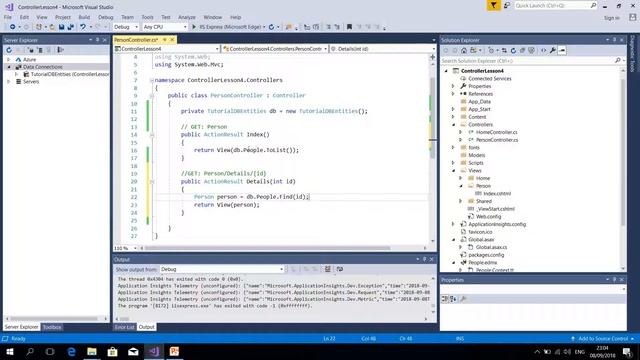
Task: Open the File menu
Action: [8, 17]
